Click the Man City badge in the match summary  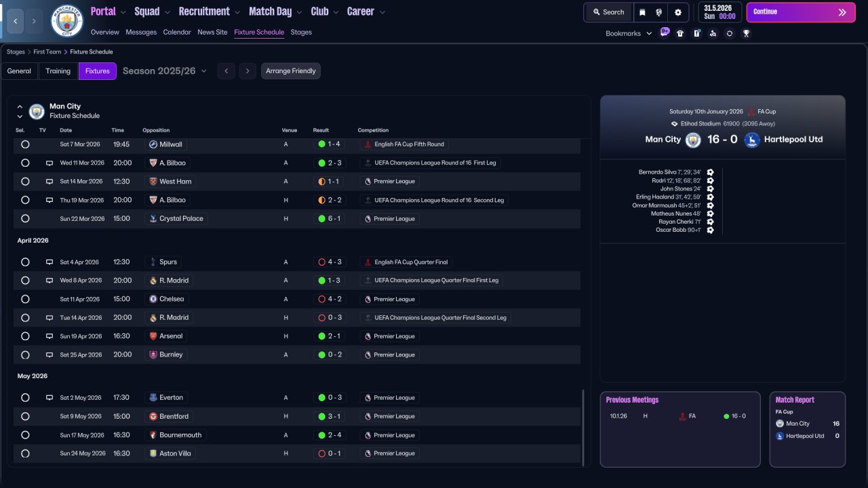click(x=693, y=140)
